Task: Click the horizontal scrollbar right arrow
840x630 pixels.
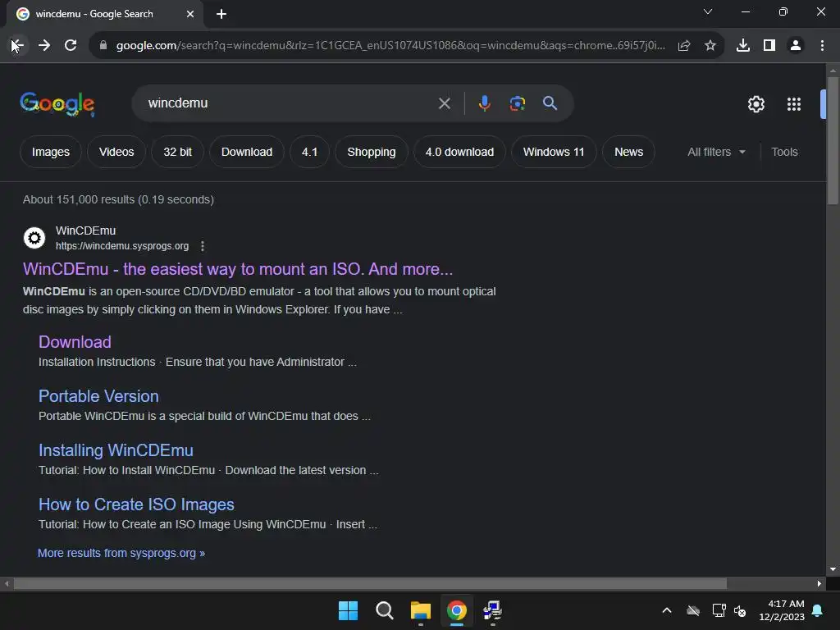Action: [819, 583]
